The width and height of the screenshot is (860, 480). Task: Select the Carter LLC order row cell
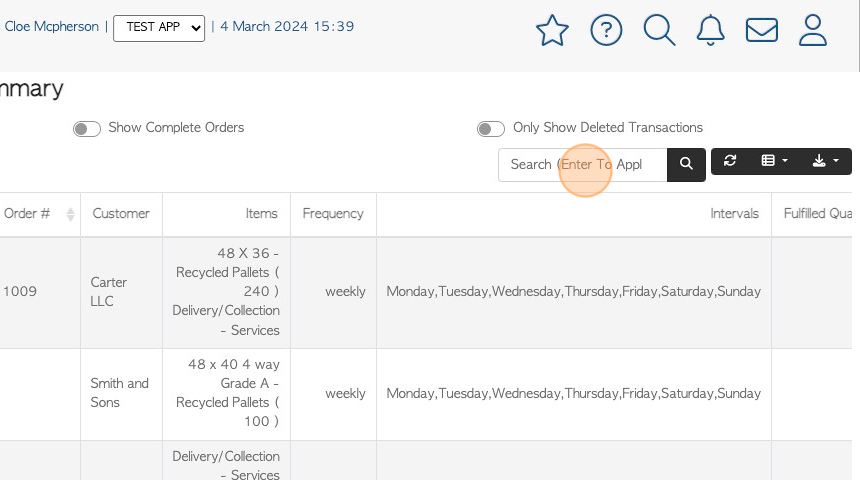(109, 292)
